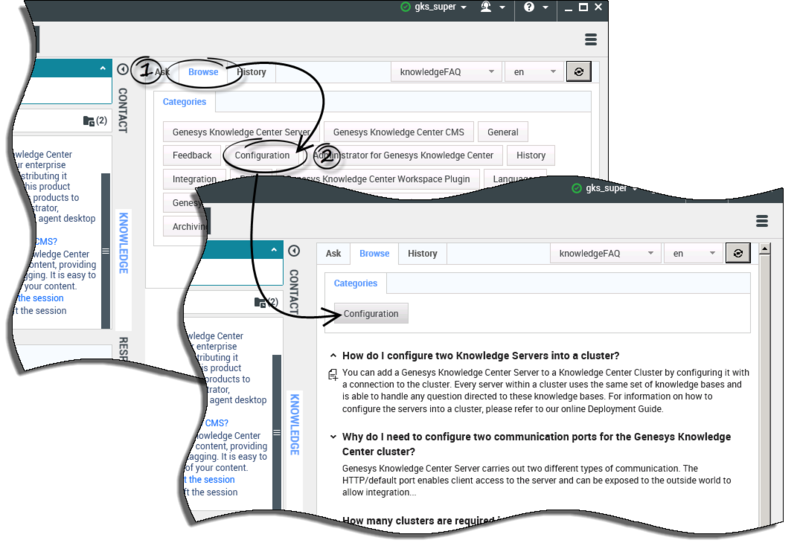Open knowledgeFAQ dropdown in front window
Image resolution: width=800 pixels, height=546 pixels.
click(x=606, y=253)
